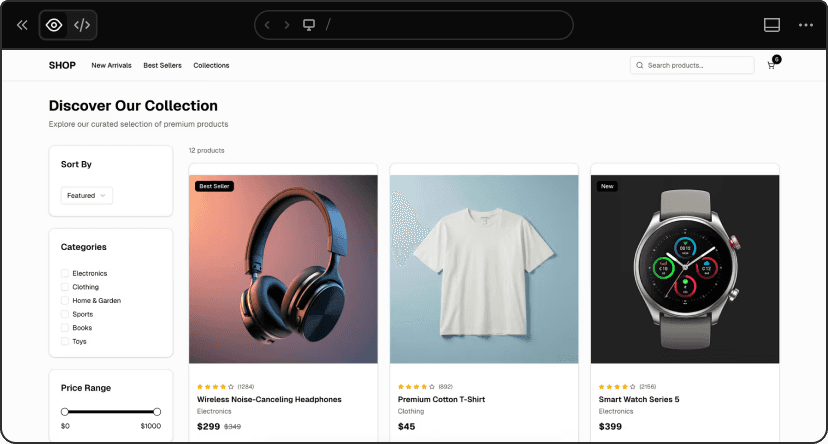Open the New Arrivals nav item

[x=111, y=66]
